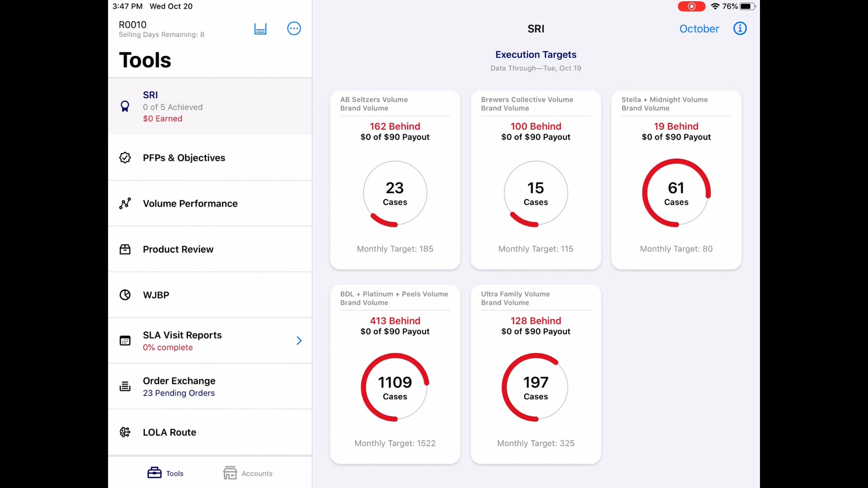Open the Brewers Collective Volume card

coord(536,180)
